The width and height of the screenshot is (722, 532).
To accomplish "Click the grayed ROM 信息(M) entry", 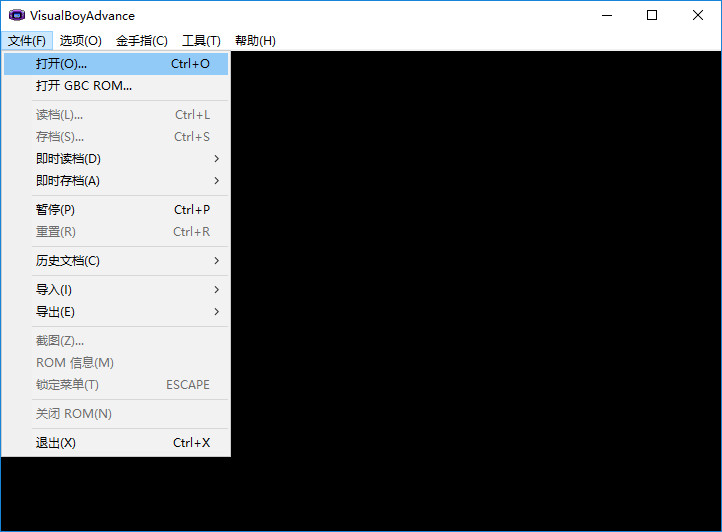I will [x=116, y=363].
